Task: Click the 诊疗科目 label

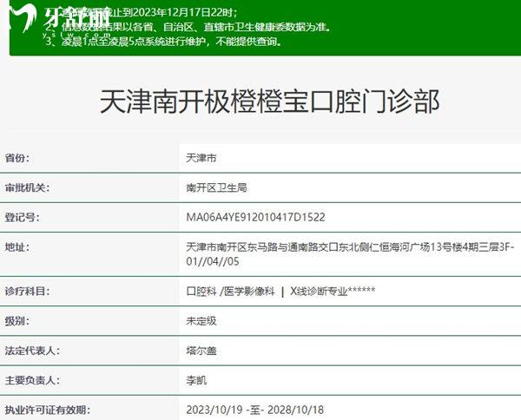Action: click(x=27, y=292)
